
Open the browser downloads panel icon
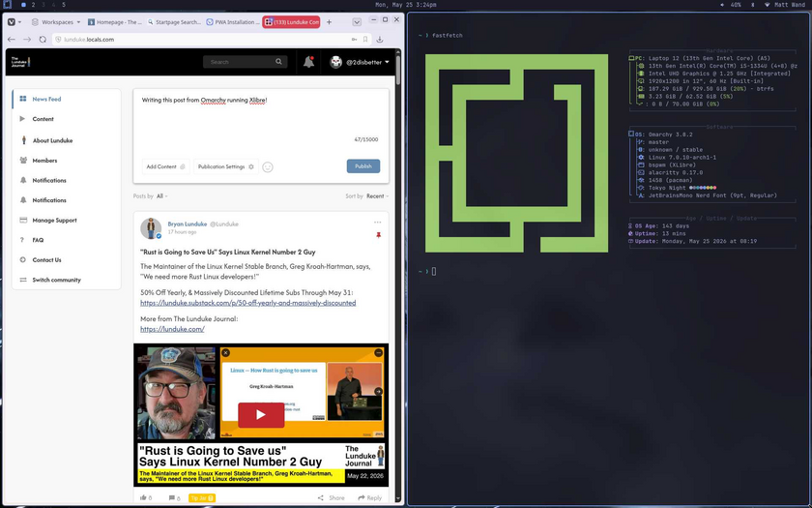(x=380, y=40)
